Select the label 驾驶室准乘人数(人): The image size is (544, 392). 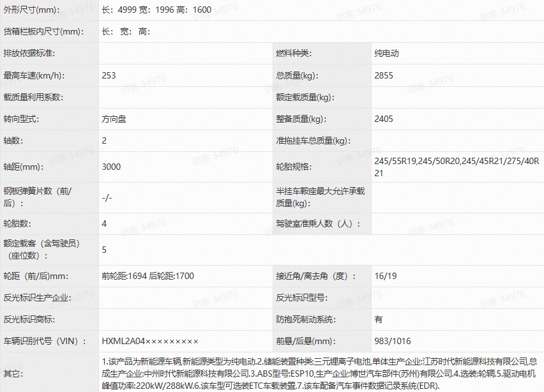click(x=318, y=223)
